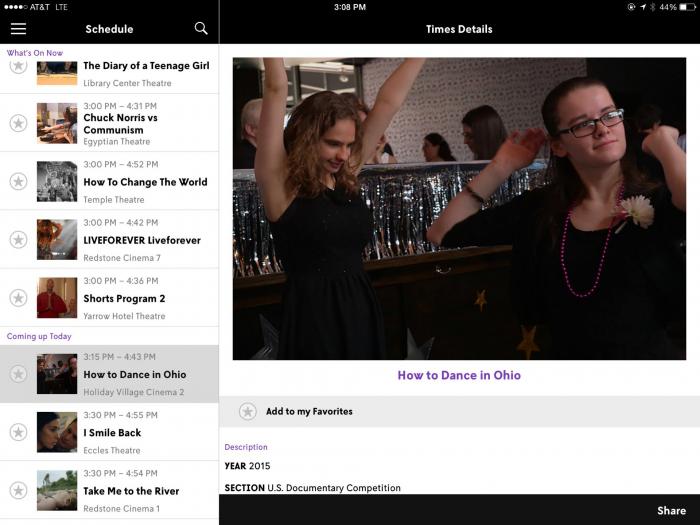Screen dimensions: 700x525
Task: Click SECTION U.S. Documentary Competition text
Action: [x=312, y=488]
